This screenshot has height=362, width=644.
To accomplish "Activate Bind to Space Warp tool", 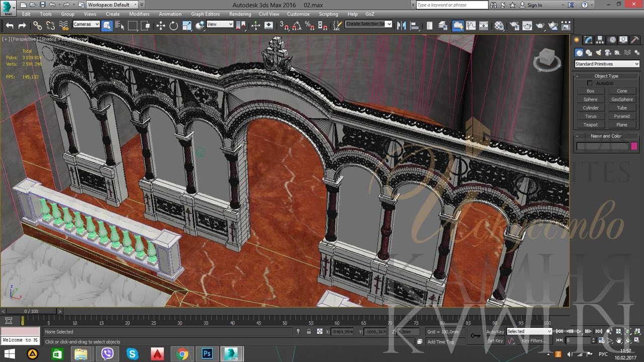I will (x=63, y=26).
